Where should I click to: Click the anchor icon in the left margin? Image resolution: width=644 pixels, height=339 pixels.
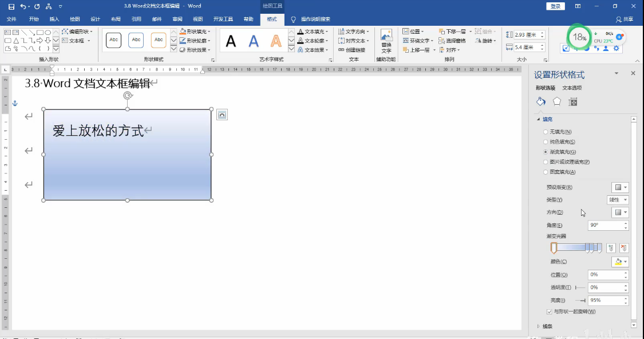point(15,103)
